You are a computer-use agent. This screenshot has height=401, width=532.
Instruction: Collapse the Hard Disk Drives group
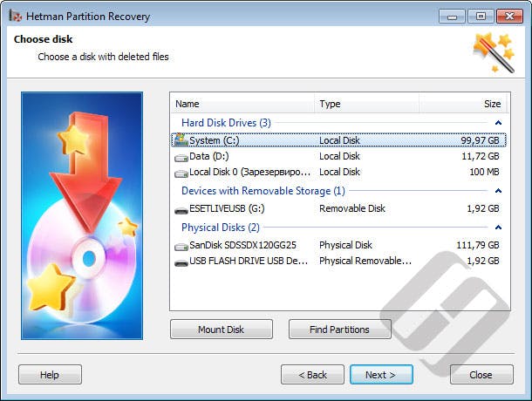(x=498, y=123)
